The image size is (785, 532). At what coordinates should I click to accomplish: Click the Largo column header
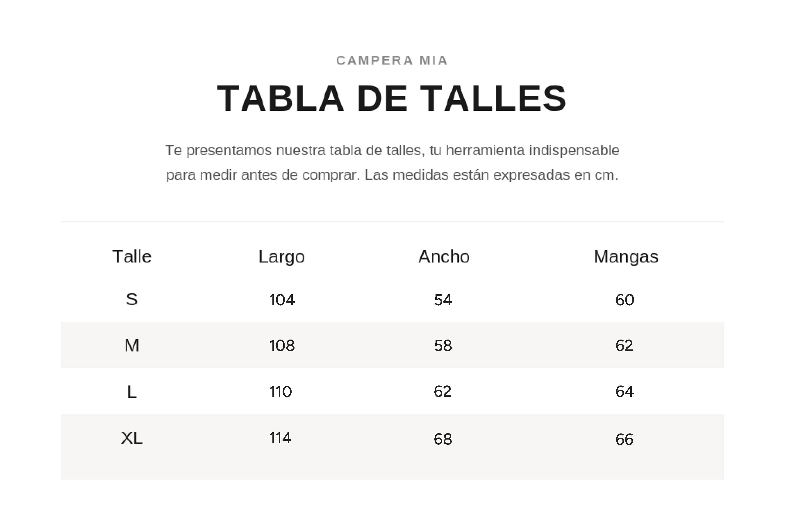(282, 257)
